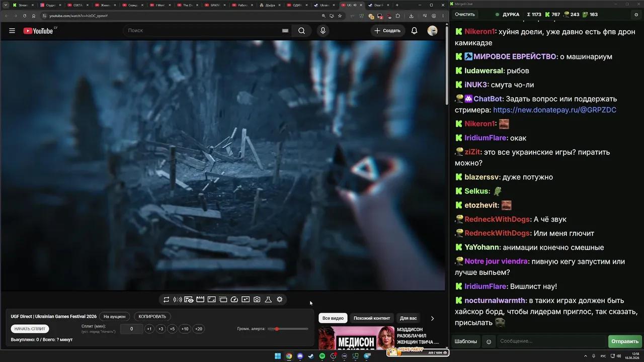Click the flask icon in player toolbar
Screen dimensions: 644x362
tap(268, 300)
